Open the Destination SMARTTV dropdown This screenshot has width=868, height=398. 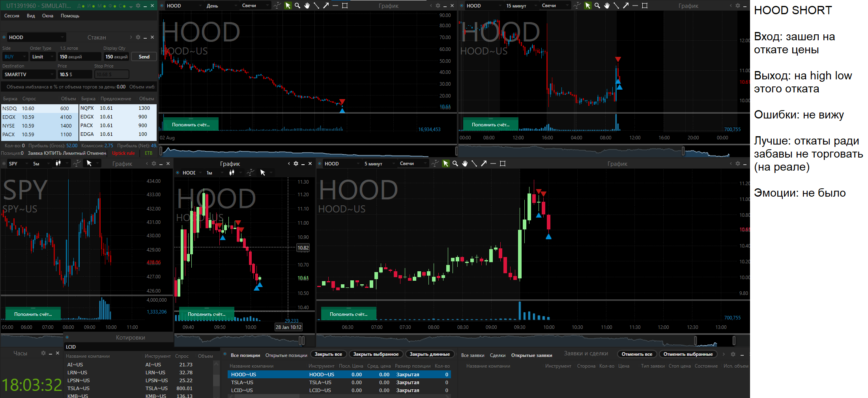click(x=28, y=74)
